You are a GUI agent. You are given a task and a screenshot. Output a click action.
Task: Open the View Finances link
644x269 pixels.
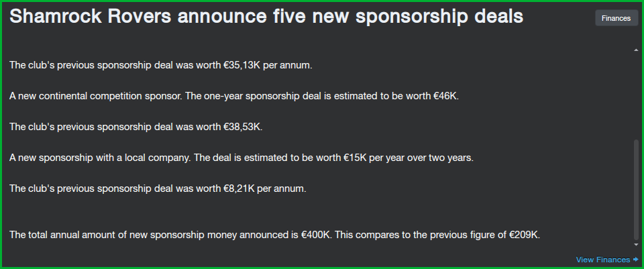602,260
